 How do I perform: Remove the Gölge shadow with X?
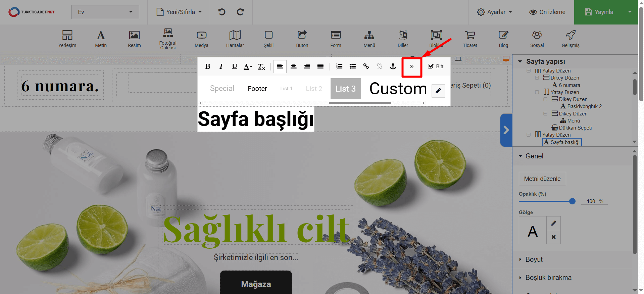tap(553, 237)
